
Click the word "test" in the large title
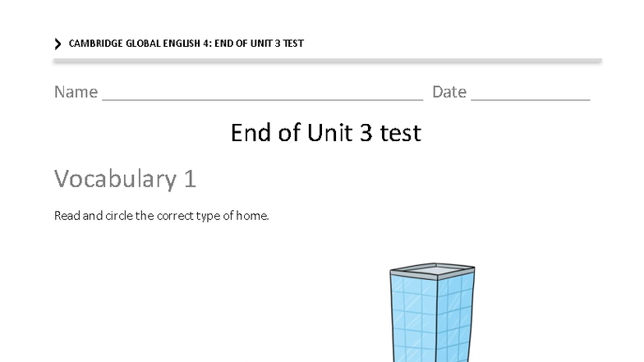[401, 133]
